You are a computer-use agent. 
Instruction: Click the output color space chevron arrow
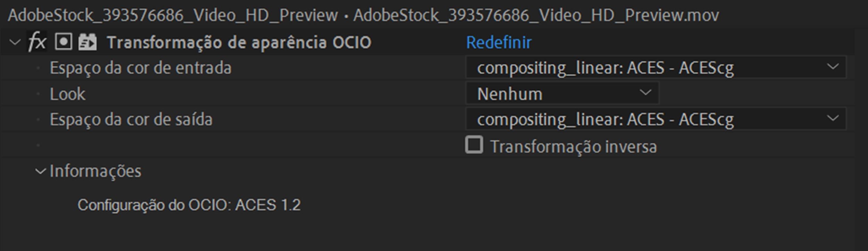click(833, 118)
